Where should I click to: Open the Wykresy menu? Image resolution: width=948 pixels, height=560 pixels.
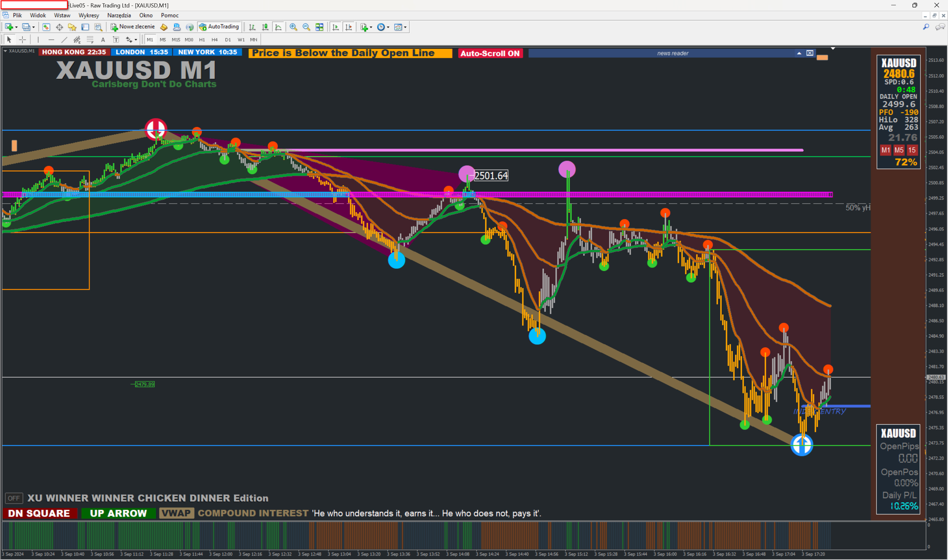89,15
